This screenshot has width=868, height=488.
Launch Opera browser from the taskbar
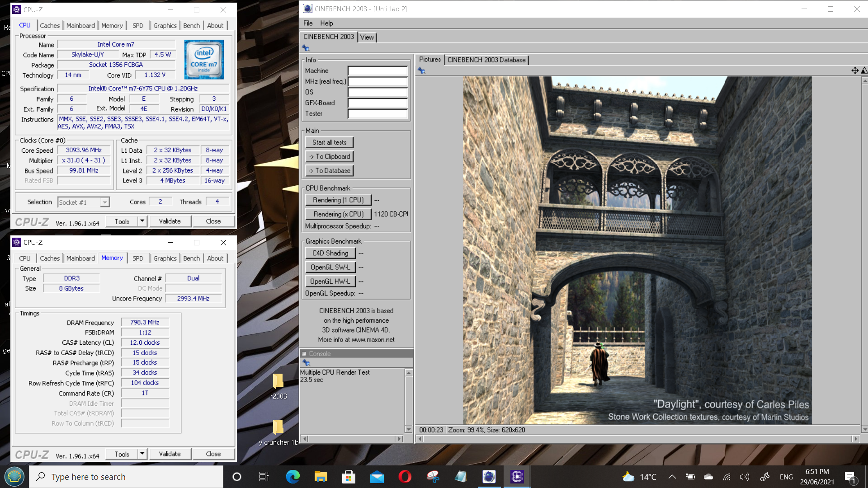click(405, 477)
